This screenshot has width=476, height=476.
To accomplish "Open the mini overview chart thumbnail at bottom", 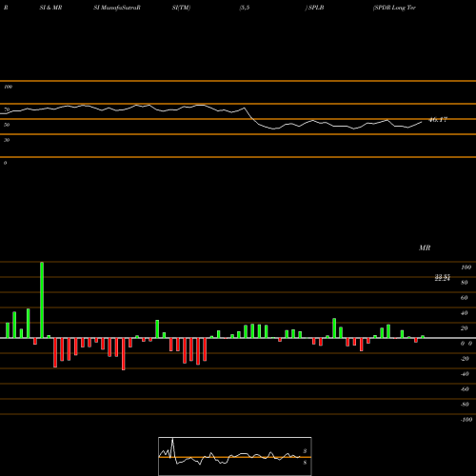I will tap(235, 456).
